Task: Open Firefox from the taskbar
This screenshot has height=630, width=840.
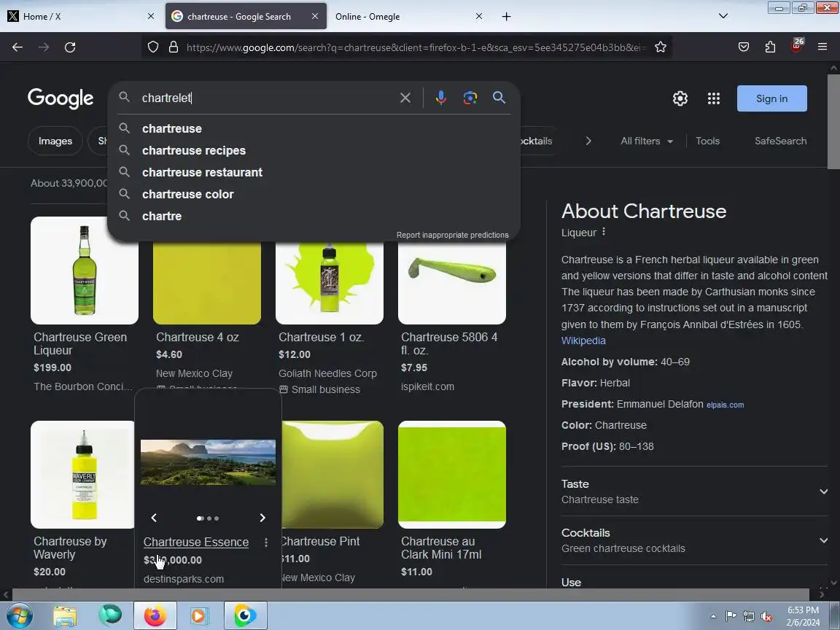Action: (155, 616)
